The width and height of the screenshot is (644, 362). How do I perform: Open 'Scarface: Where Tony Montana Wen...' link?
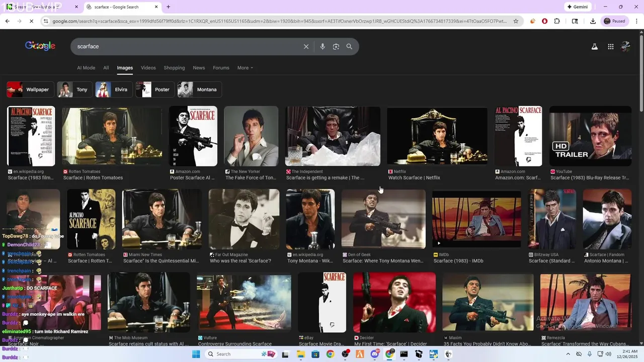click(383, 261)
